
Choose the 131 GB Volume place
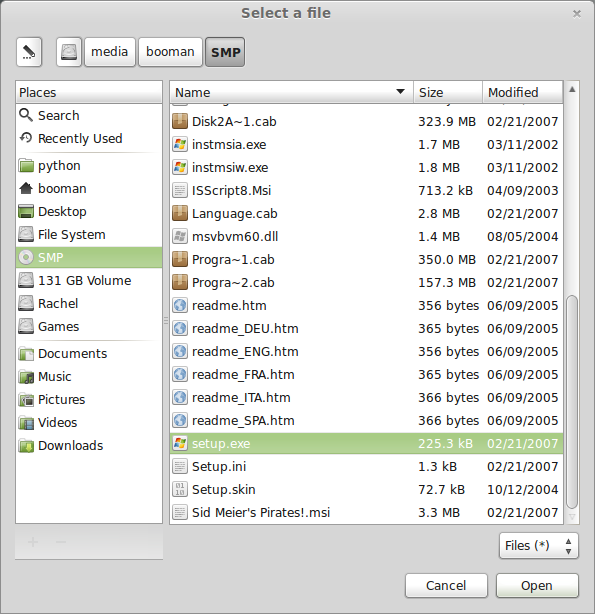pos(89,280)
